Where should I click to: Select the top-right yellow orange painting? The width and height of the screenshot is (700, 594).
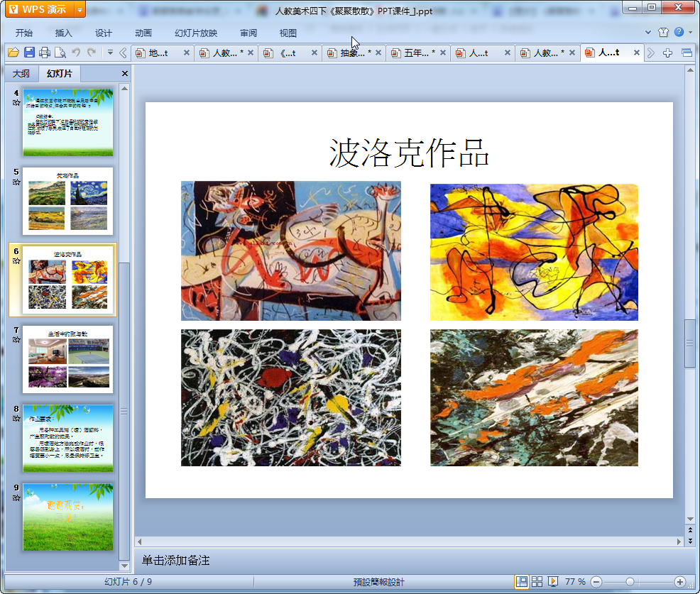(x=534, y=252)
